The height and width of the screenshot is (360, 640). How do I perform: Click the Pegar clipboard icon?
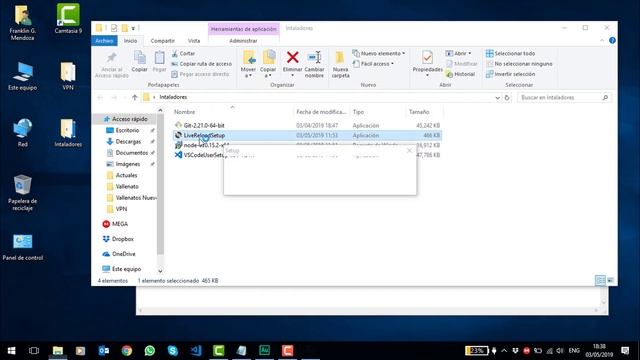tap(159, 58)
